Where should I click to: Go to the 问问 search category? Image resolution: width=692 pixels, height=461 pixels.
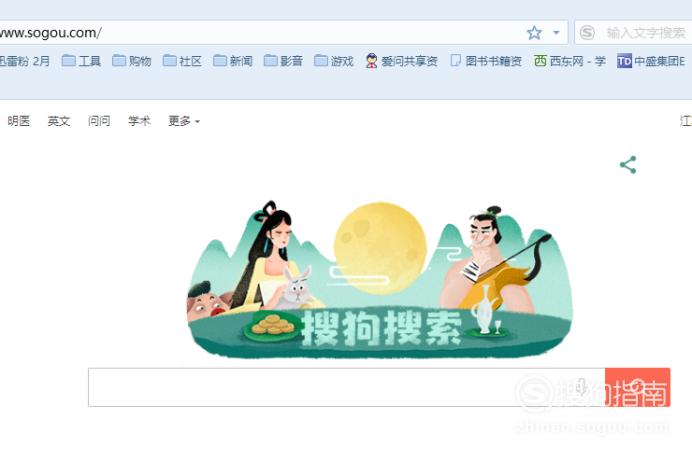tap(99, 121)
